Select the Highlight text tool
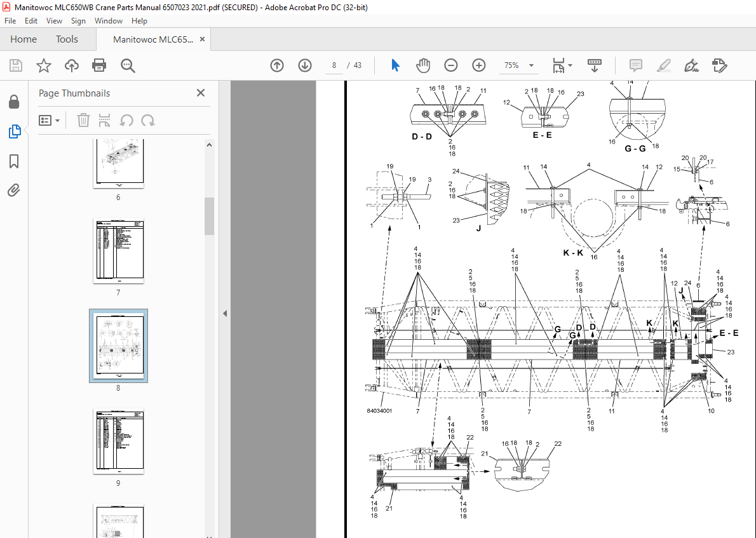The width and height of the screenshot is (756, 538). coord(664,65)
